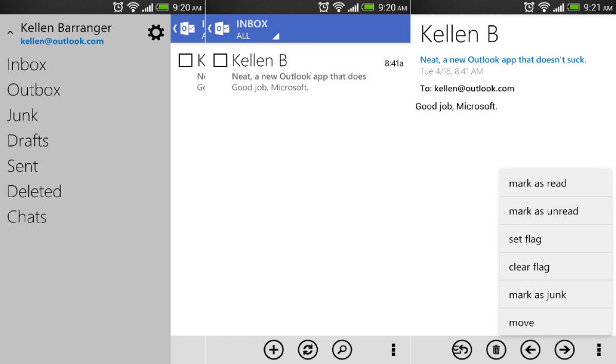
Task: Choose 'move' from the popup menu
Action: pos(522,323)
